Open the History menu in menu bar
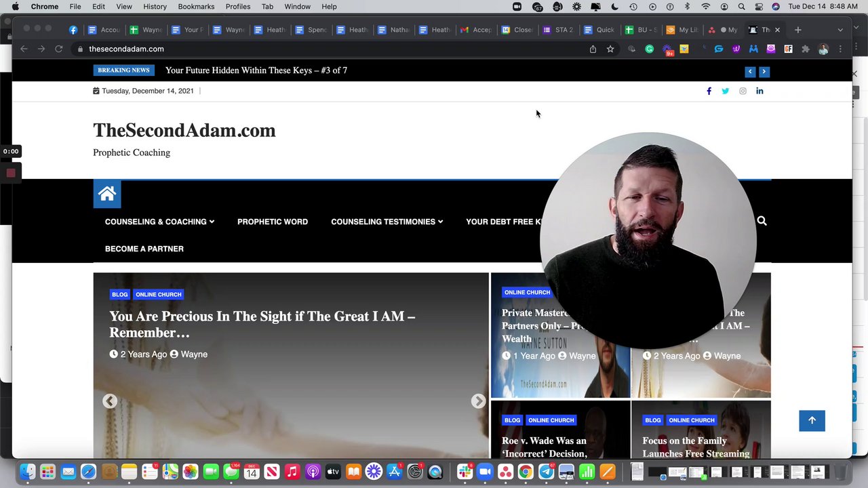Screen dimensions: 868x488 pos(155,7)
